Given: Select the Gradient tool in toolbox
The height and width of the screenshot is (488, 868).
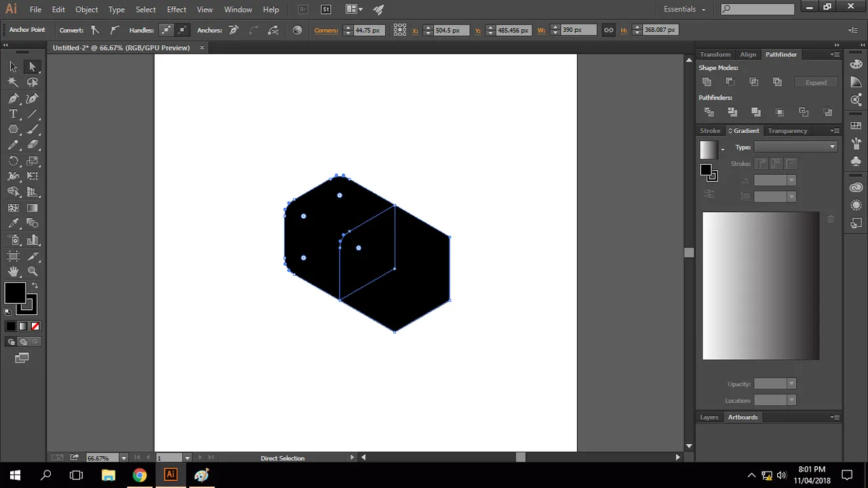Looking at the screenshot, I should 32,208.
